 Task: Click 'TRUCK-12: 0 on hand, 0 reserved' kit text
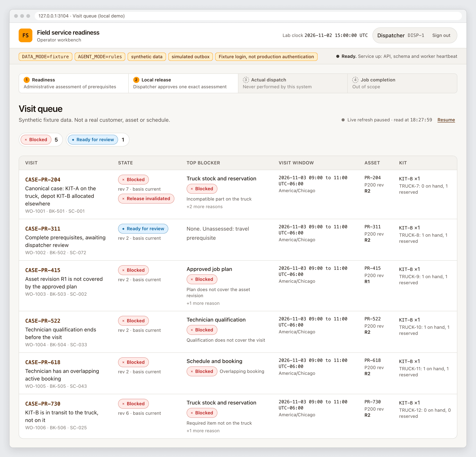coord(425,413)
